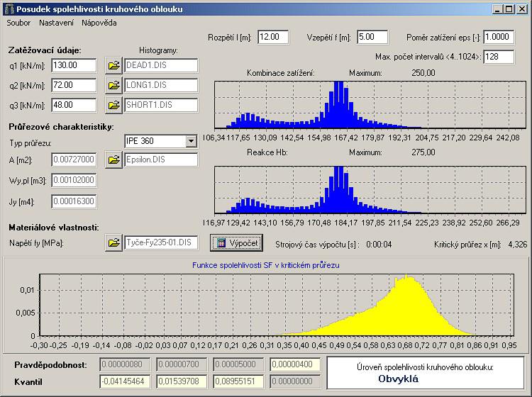The width and height of the screenshot is (532, 397).
Task: Click the application icon in the title bar
Action: click(x=9, y=9)
